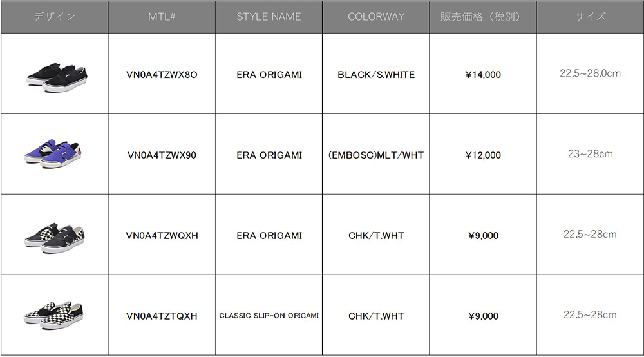Viewport: 644px width, 357px height.
Task: Click the (EMBOSC)MLT/WHT colorway text
Action: tap(376, 155)
